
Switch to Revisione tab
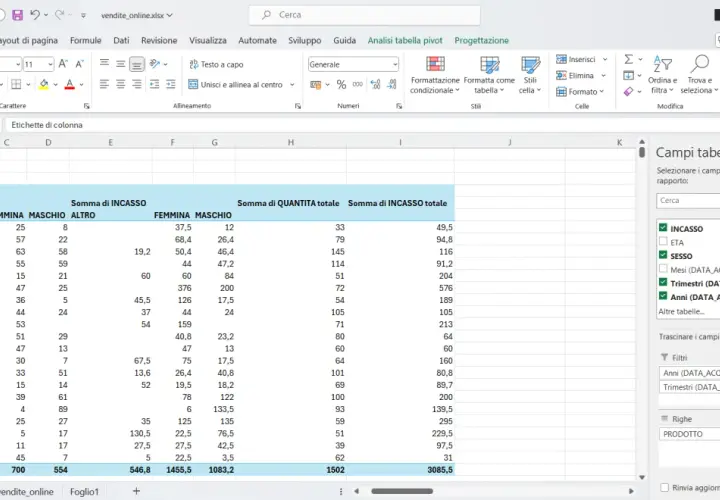(159, 40)
